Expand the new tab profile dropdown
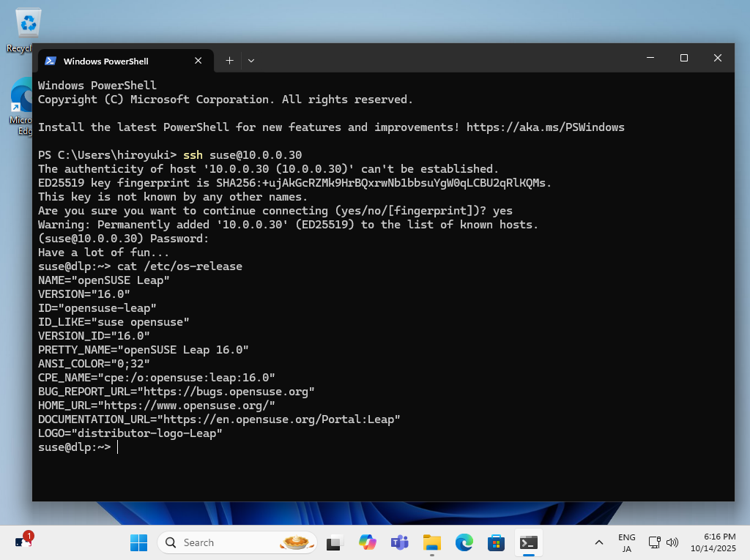This screenshot has height=560, width=750. [251, 61]
